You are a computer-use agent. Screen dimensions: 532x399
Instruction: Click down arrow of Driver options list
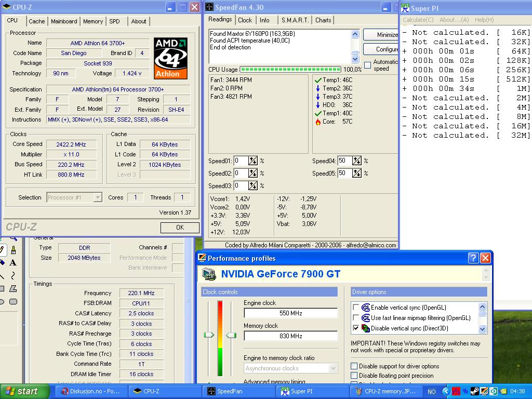coord(482,329)
